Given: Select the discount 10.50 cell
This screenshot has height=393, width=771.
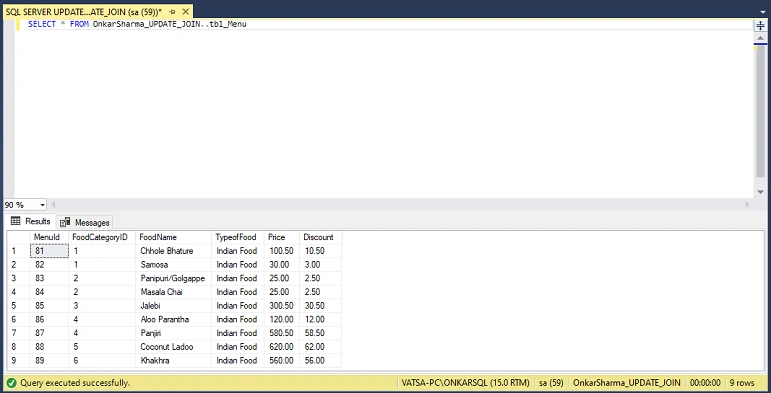Looking at the screenshot, I should click(321, 251).
